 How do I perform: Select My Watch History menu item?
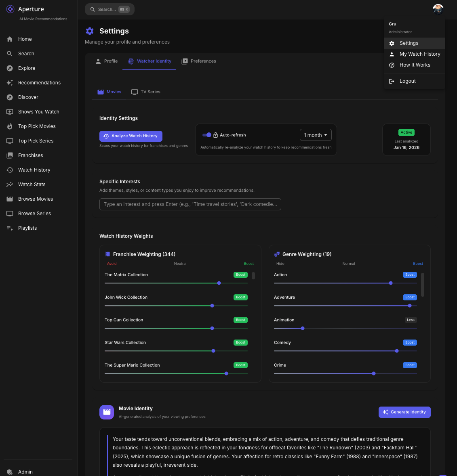tap(419, 54)
